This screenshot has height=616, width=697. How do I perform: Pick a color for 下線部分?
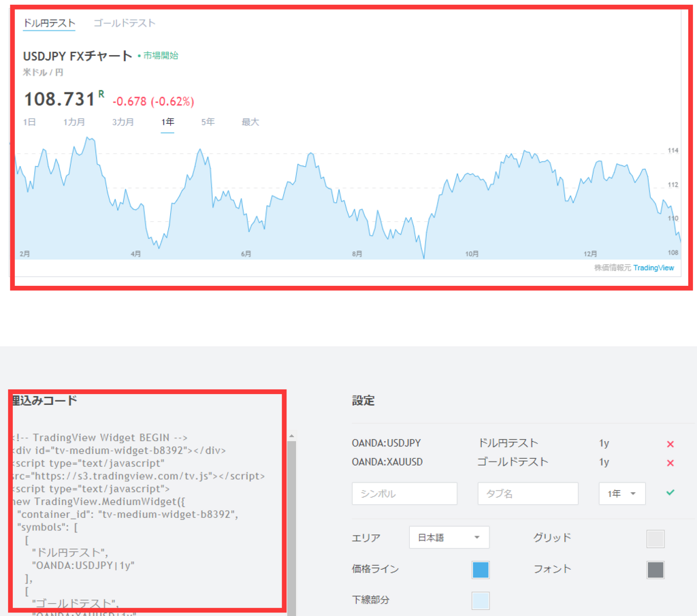click(481, 600)
